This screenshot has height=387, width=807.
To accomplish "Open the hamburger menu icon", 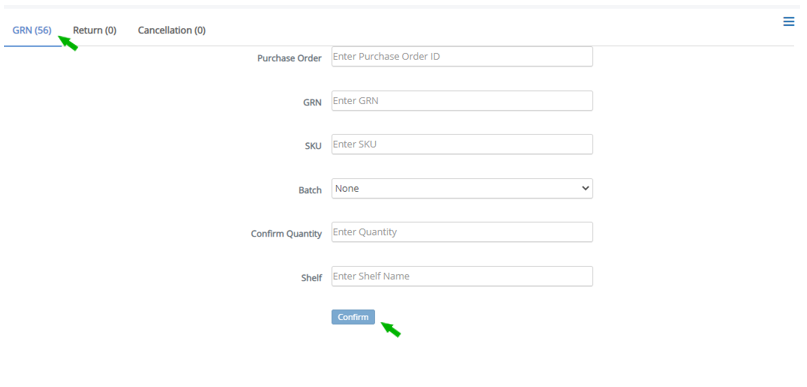I will (788, 22).
